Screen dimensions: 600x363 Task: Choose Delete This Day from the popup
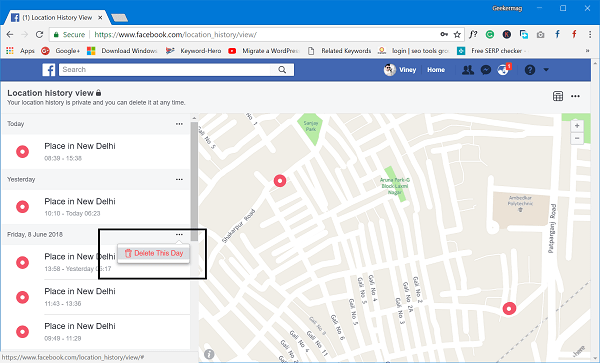coord(154,253)
